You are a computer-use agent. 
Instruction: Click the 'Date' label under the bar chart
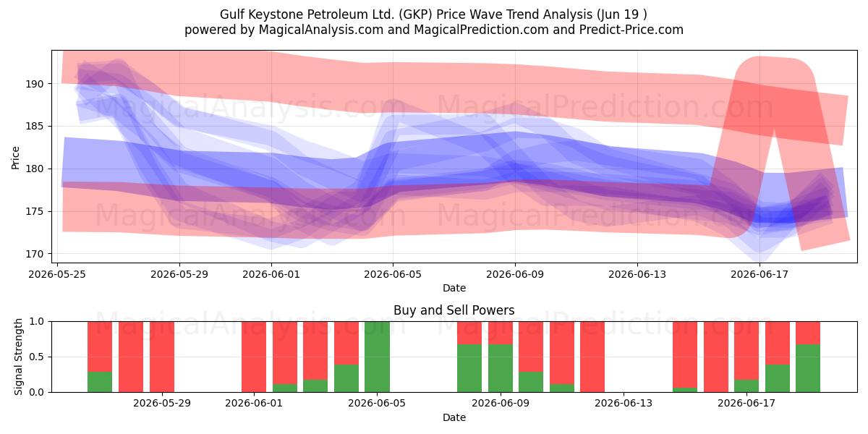click(x=454, y=417)
